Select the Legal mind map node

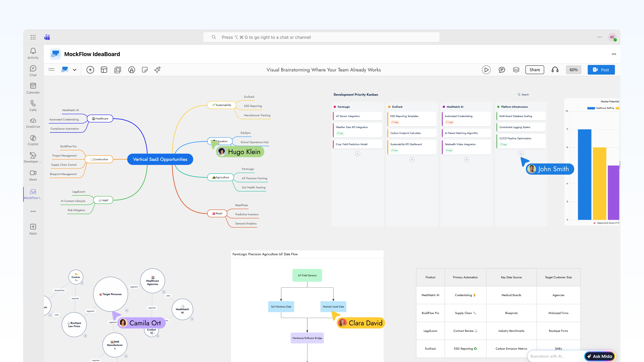click(x=103, y=200)
